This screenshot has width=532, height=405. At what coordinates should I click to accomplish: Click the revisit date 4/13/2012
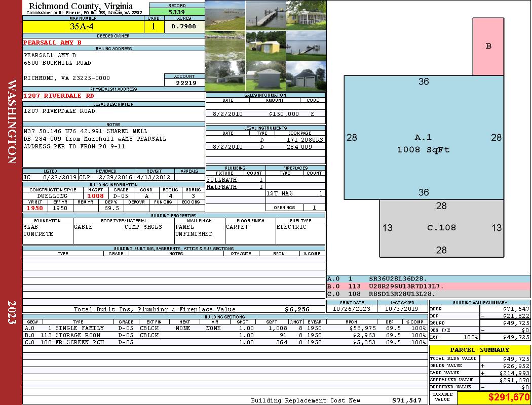point(154,177)
